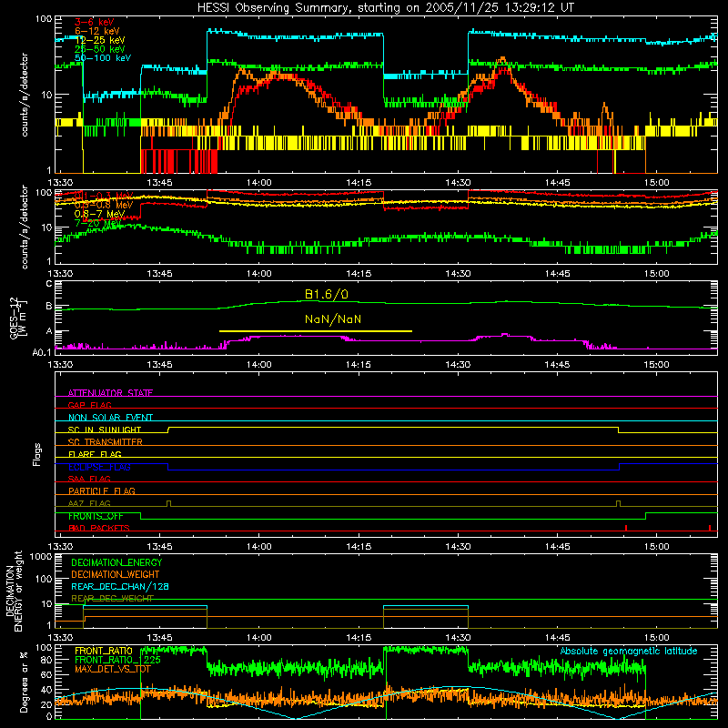Click the PARTICLE_FLAG label

tap(102, 491)
